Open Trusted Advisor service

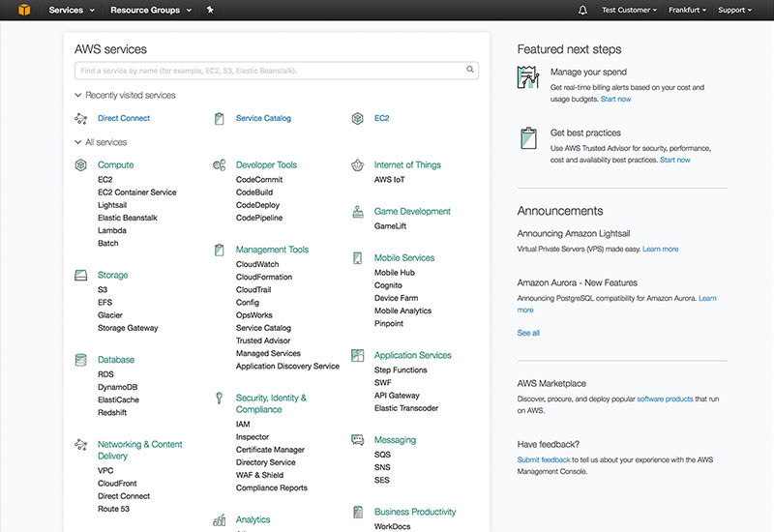tap(263, 340)
